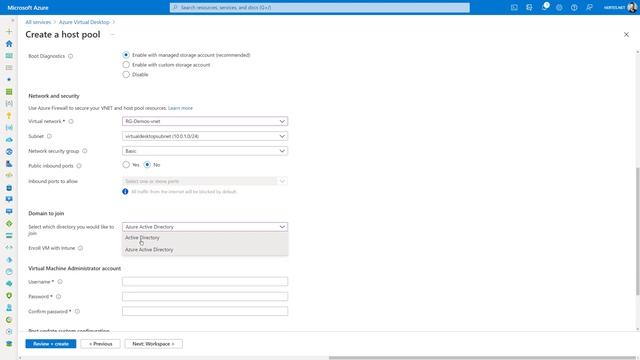The image size is (640, 360).
Task: Go to Home icon in left sidebar
Action: (9, 44)
